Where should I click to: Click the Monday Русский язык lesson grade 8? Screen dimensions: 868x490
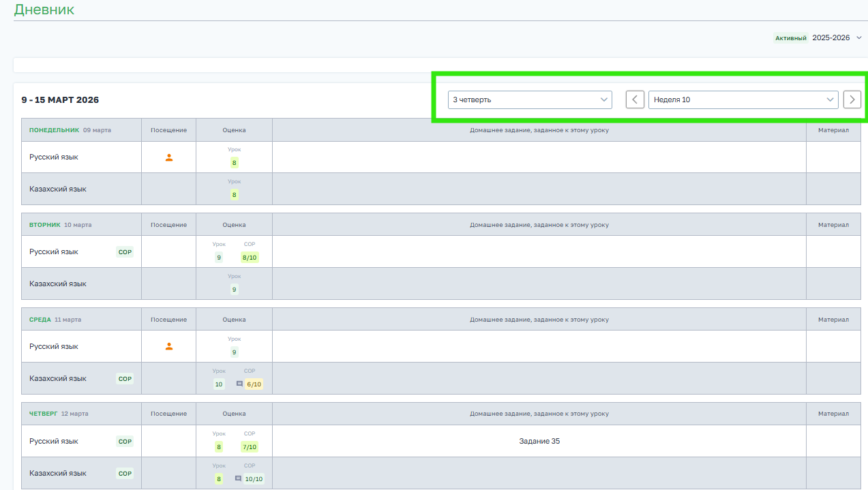click(x=235, y=163)
